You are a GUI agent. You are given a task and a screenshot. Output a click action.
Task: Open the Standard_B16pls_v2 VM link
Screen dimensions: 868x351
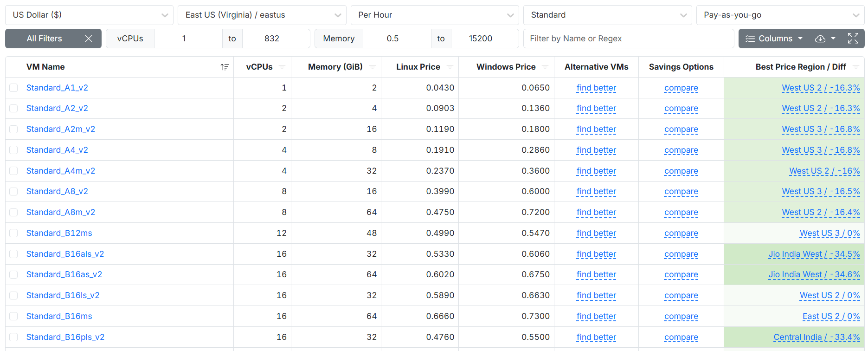tap(65, 337)
